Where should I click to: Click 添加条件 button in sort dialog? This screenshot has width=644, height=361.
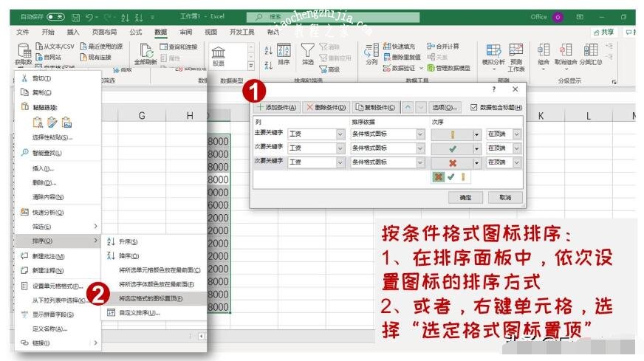tap(277, 107)
